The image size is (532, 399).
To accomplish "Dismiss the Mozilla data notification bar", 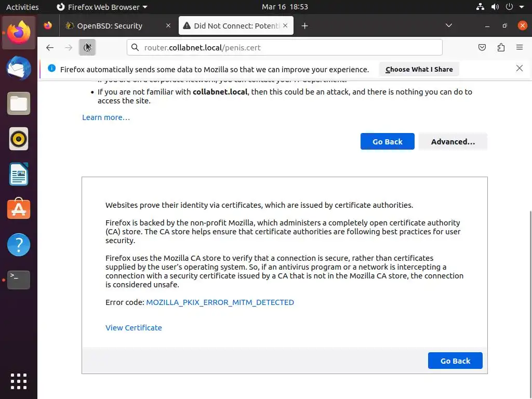I will 519,69.
